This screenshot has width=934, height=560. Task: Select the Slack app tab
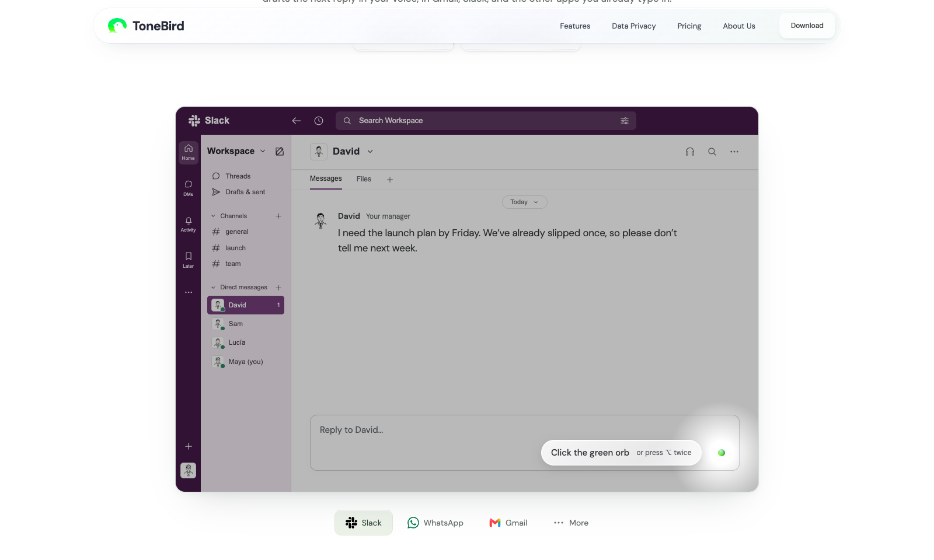[x=364, y=523]
